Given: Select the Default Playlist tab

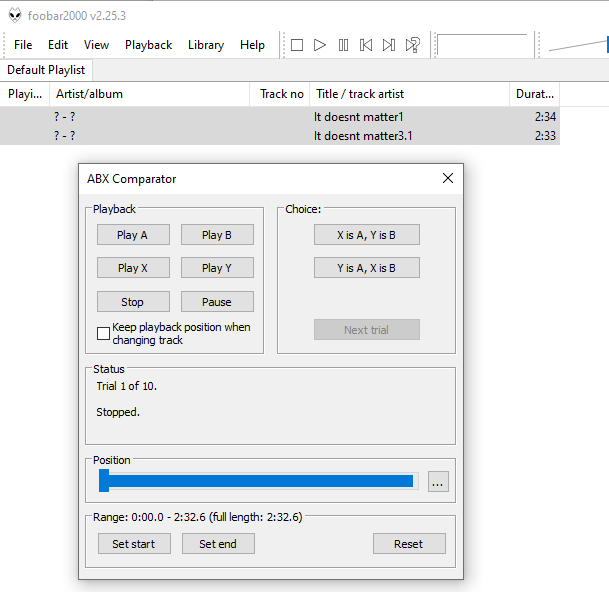Looking at the screenshot, I should [46, 70].
